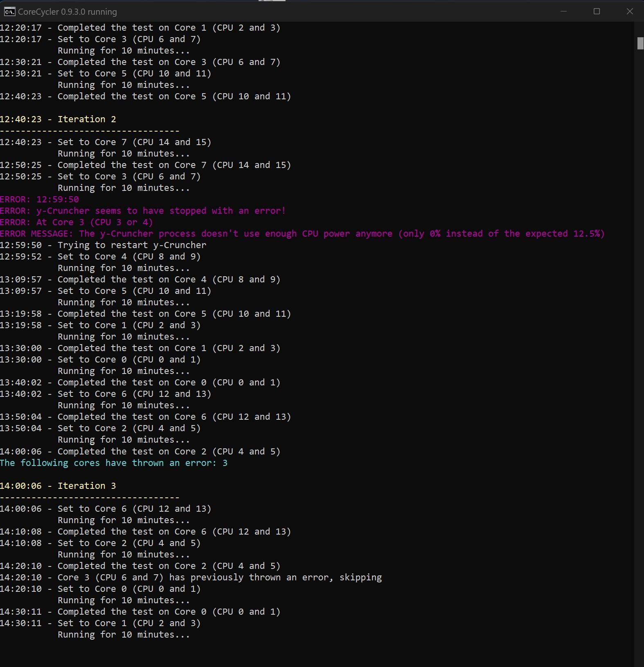Minimize the CoreCycler window
Screen dimensions: 644x667
click(x=563, y=11)
